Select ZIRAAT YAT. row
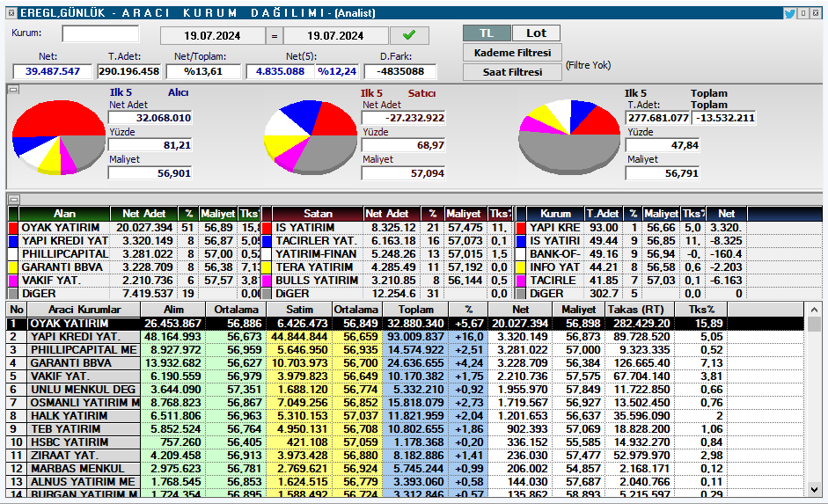 [x=405, y=456]
